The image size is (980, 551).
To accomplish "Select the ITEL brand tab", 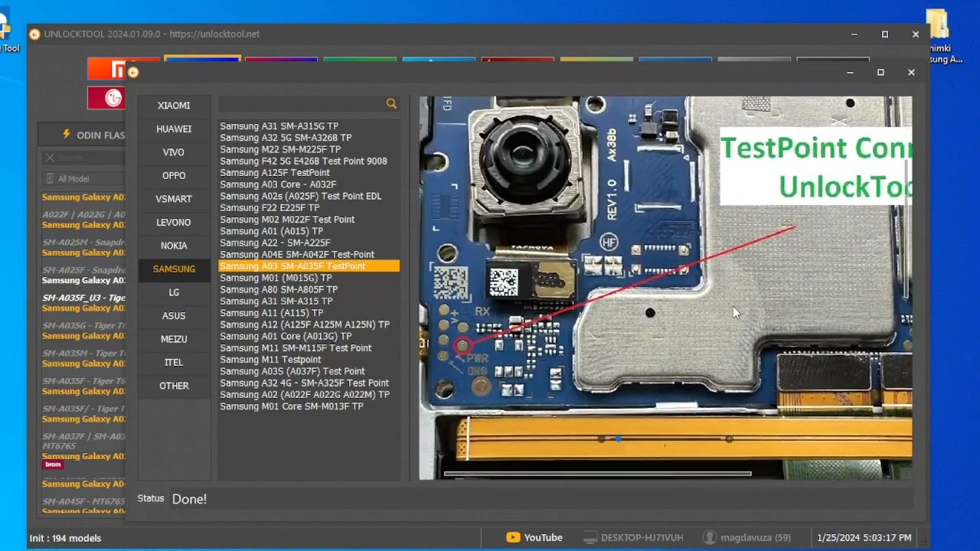I will [174, 363].
